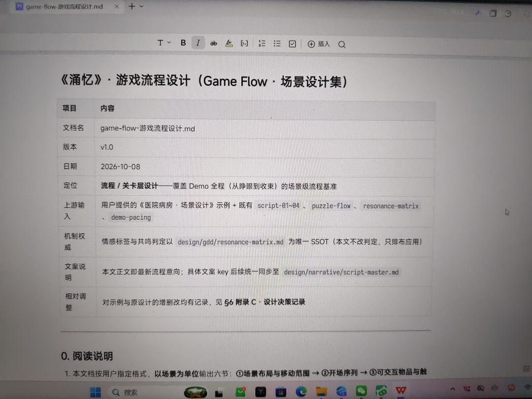Click the 文档名 row label
Screen dimensions: 532x399
click(73, 128)
